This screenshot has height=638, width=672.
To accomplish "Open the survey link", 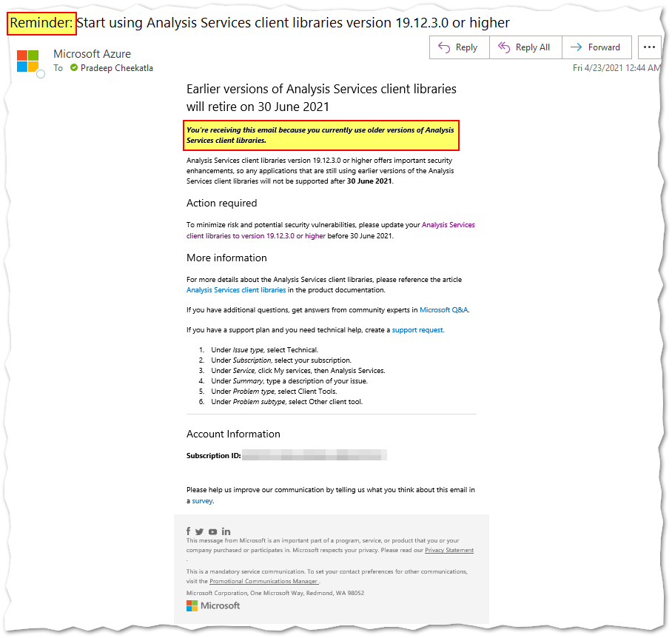I will point(202,501).
